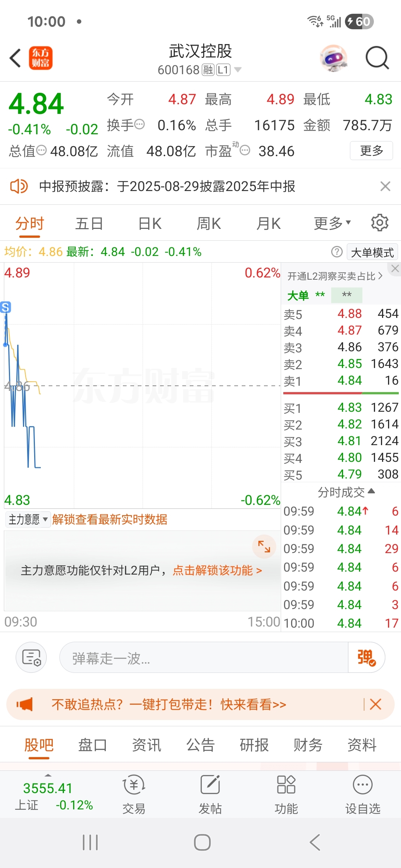The width and height of the screenshot is (401, 868).
Task: Dismiss the 中报预披露 notice
Action: (385, 186)
